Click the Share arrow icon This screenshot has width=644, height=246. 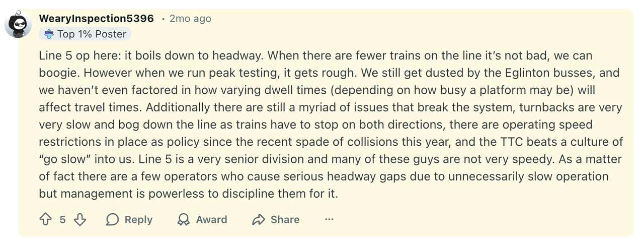point(259,219)
